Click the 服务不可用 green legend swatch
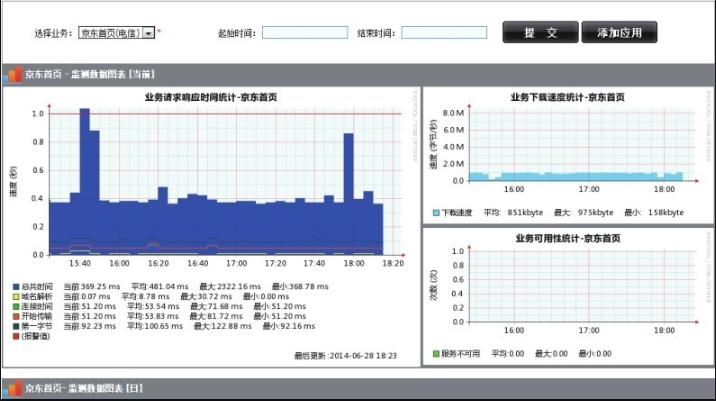 (436, 354)
